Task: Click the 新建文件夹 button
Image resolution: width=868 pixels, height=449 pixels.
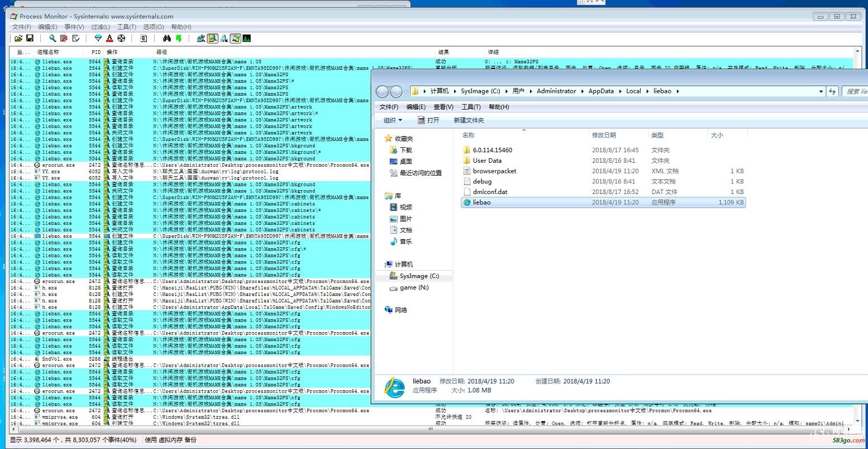Action: [x=469, y=120]
